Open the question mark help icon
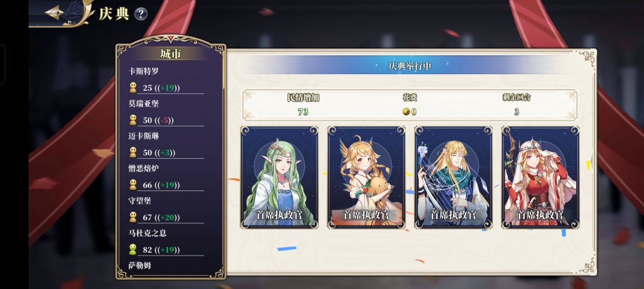Screen dimensions: 644x289 tap(141, 14)
